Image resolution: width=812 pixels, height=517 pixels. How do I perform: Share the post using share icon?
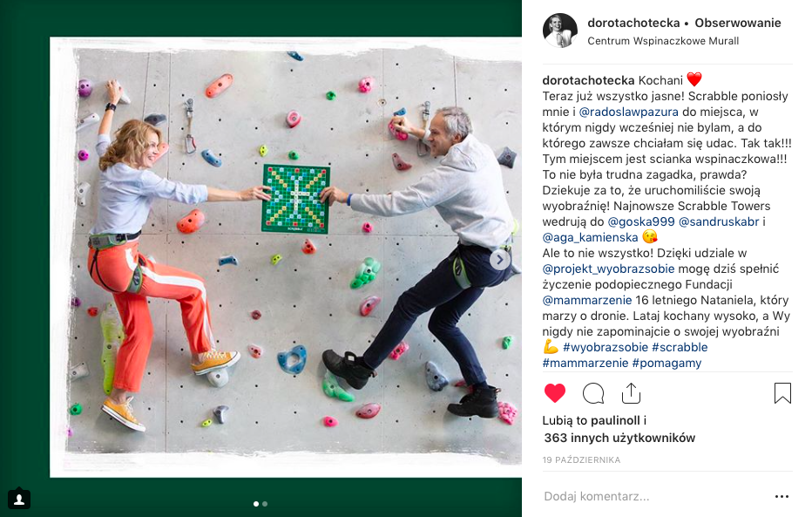(x=631, y=393)
